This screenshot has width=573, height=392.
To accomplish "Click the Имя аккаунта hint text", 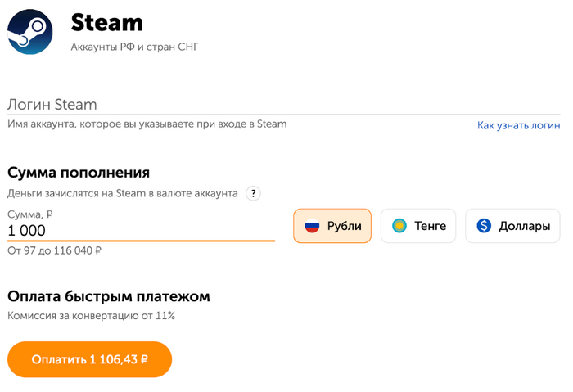I will tap(147, 124).
